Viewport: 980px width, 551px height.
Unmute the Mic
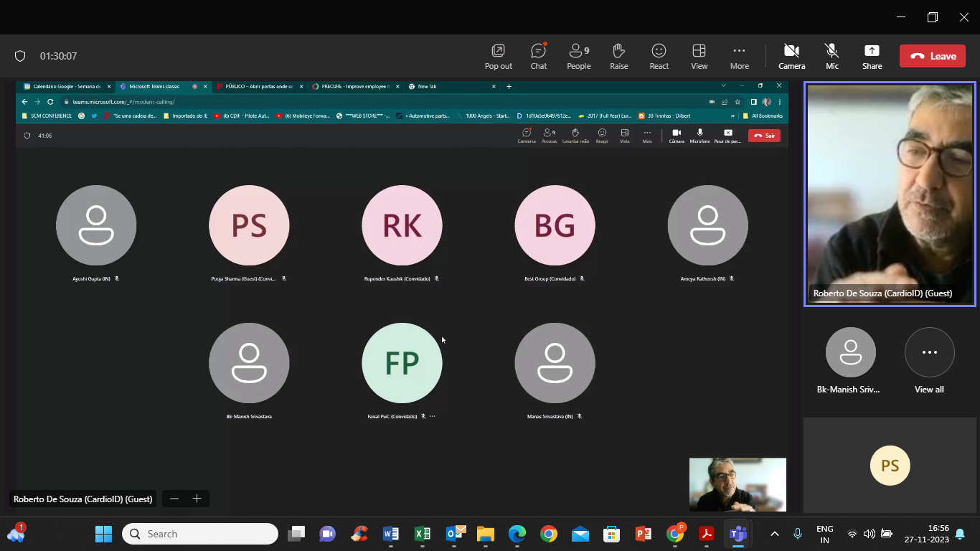[x=831, y=56]
